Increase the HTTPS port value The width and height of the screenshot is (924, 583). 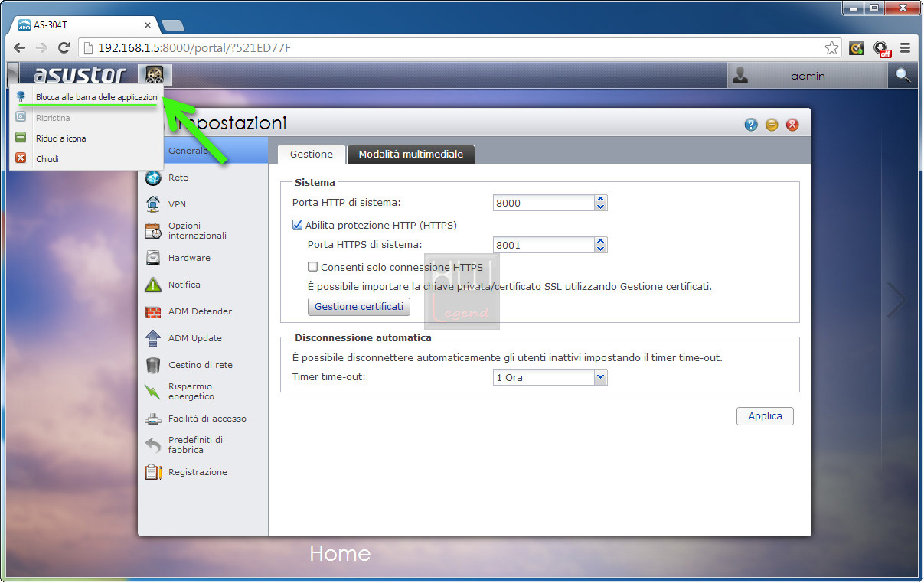pyautogui.click(x=601, y=241)
